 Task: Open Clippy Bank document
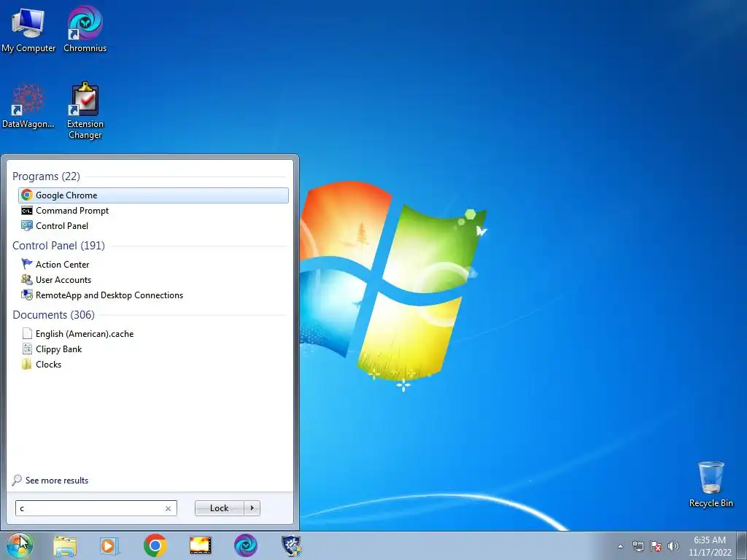tap(153, 349)
